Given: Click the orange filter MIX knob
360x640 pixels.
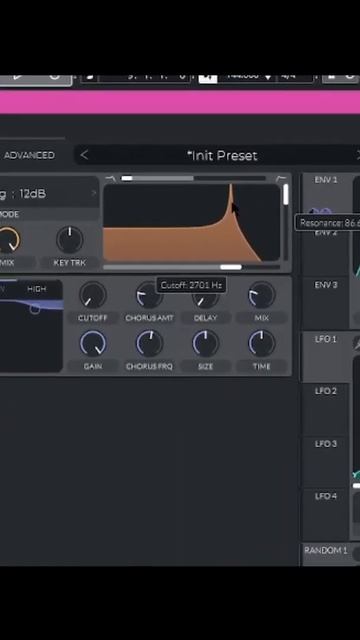Looking at the screenshot, I should click(8, 240).
